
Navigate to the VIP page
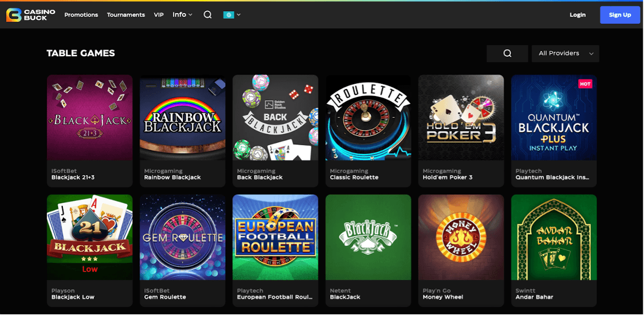click(159, 15)
